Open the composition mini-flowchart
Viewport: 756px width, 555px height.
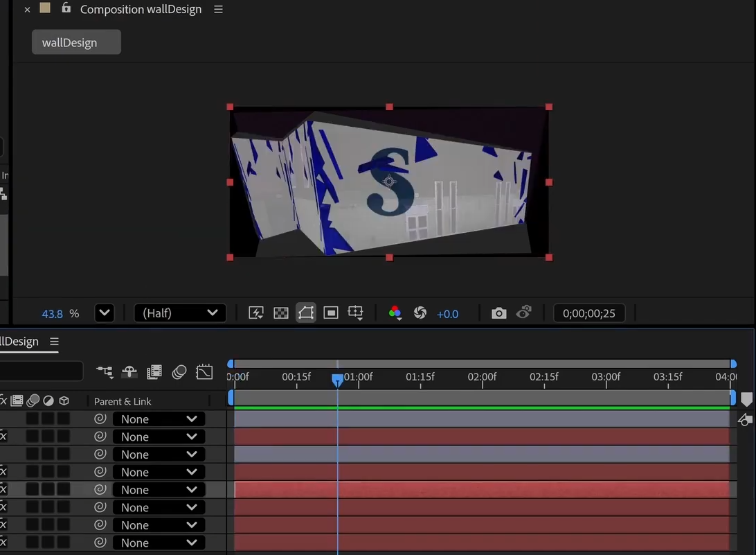coord(105,372)
